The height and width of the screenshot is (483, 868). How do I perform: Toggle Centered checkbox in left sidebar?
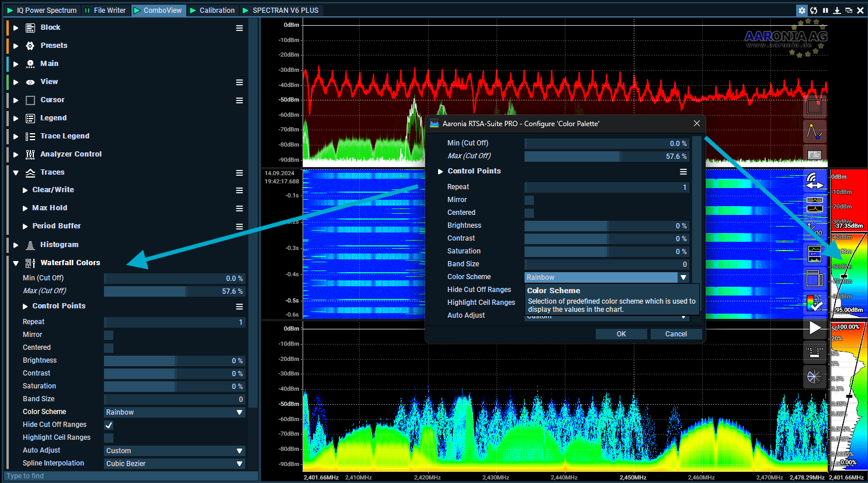(109, 348)
